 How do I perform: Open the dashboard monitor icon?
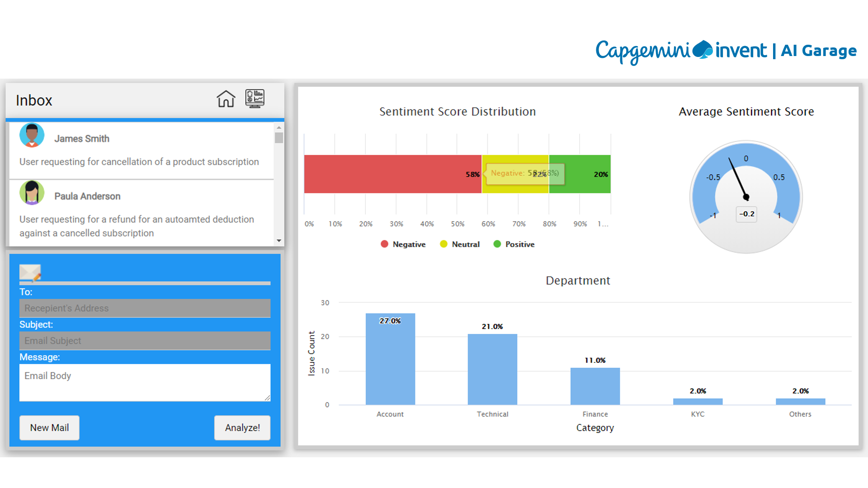pyautogui.click(x=255, y=98)
